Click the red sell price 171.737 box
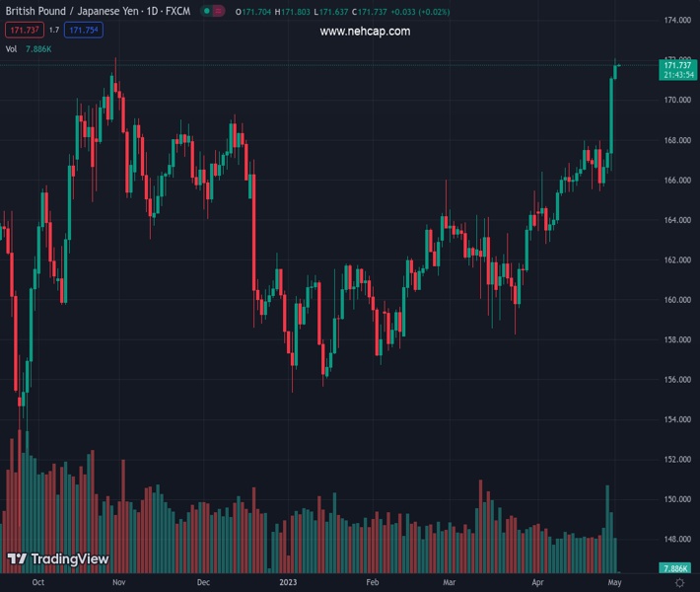The image size is (700, 592). 23,31
